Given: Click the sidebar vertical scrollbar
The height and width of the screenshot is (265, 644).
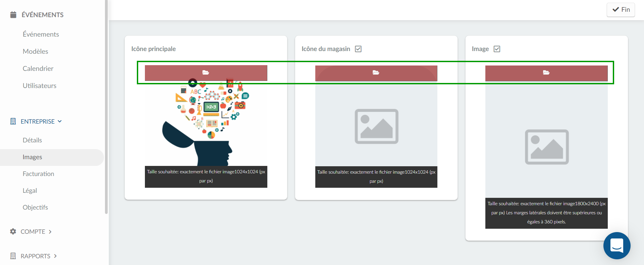Looking at the screenshot, I should 106,107.
